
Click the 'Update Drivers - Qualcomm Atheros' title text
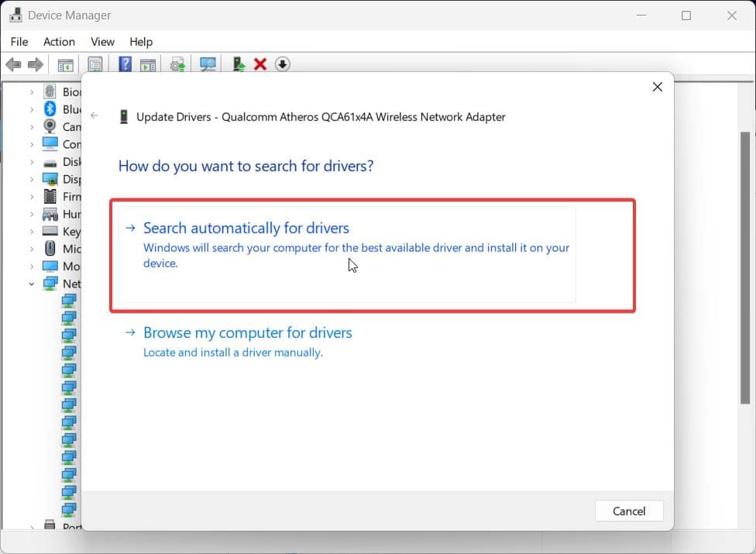click(321, 117)
